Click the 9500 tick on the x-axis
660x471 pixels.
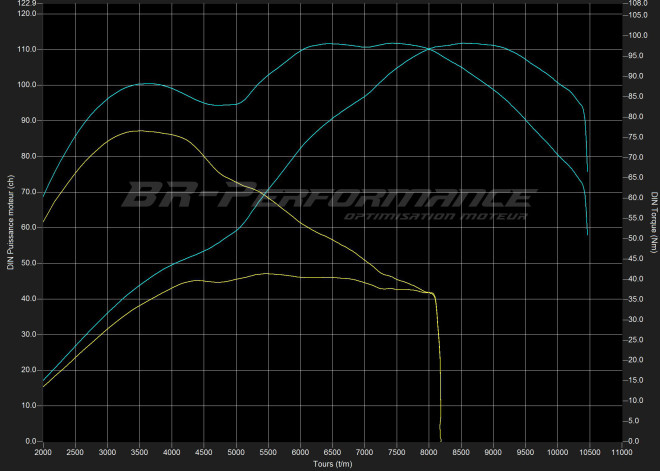[525, 452]
